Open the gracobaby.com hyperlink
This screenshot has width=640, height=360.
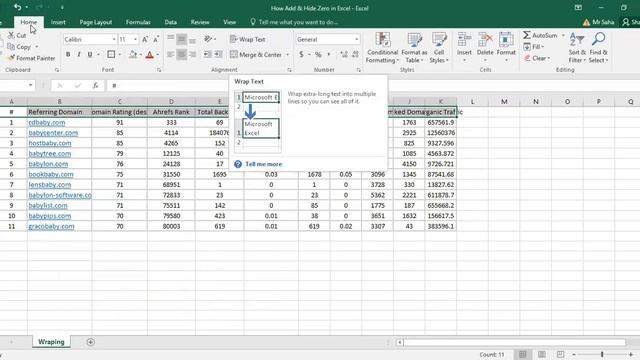(x=51, y=226)
